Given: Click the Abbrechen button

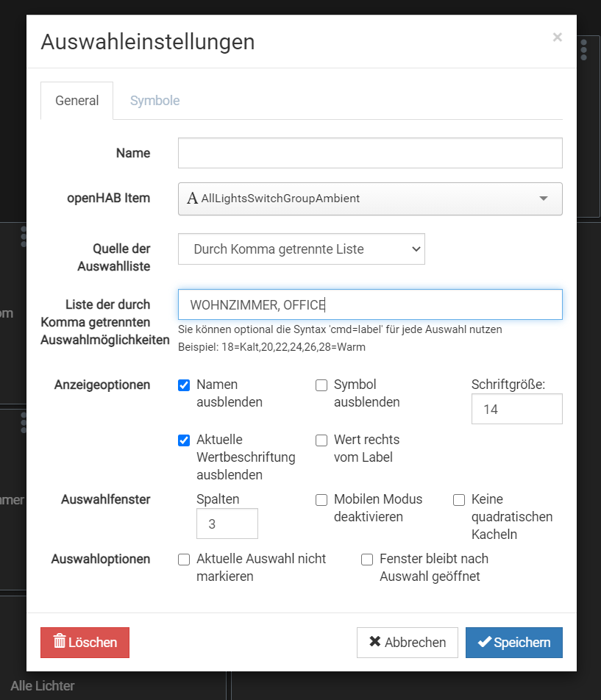Looking at the screenshot, I should tap(407, 642).
